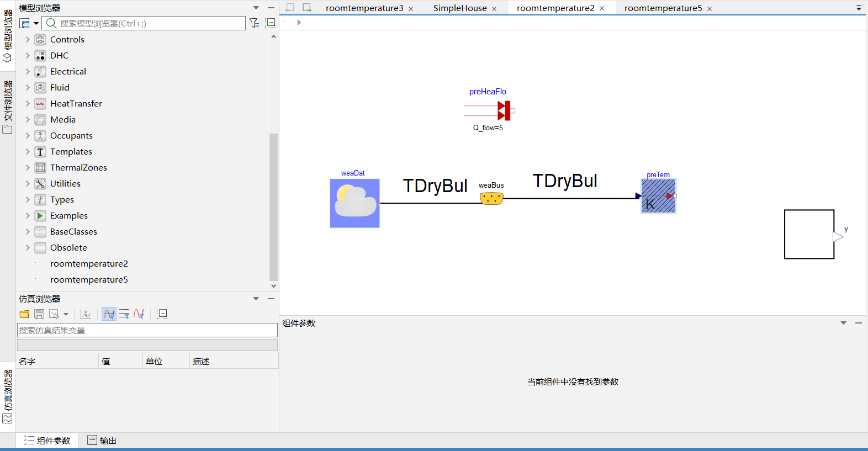
Task: Click the model browser search field
Action: pos(144,23)
